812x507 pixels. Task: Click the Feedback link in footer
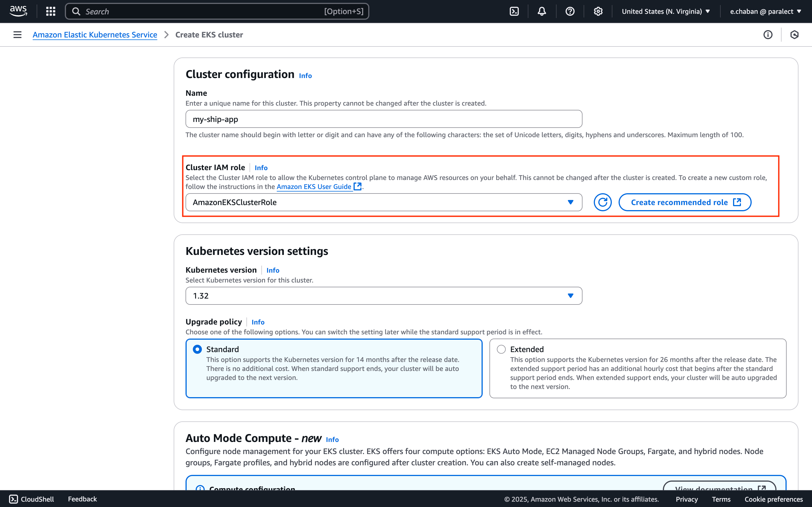(x=82, y=499)
